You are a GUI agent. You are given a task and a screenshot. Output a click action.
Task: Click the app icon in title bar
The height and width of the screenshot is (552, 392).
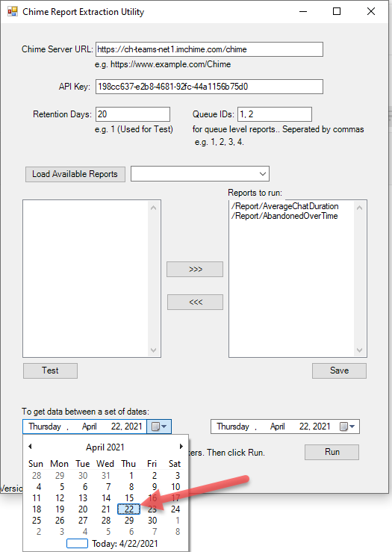click(x=12, y=12)
